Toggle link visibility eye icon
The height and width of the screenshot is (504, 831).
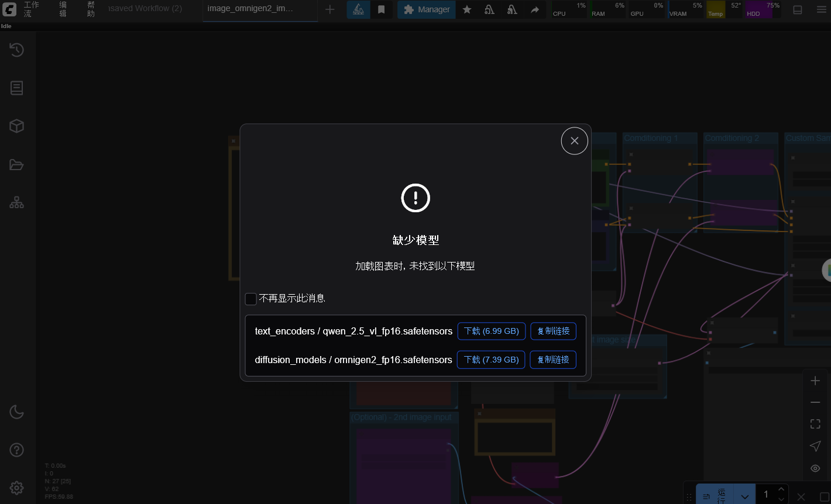pyautogui.click(x=815, y=468)
